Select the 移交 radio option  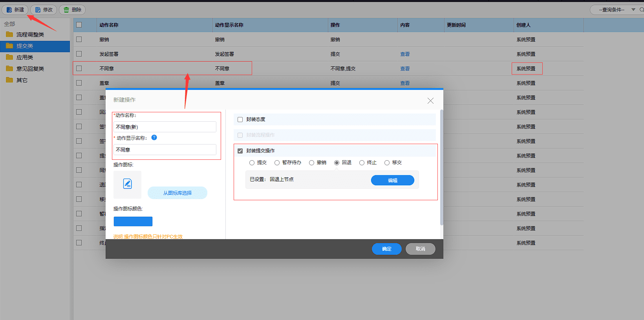pyautogui.click(x=387, y=163)
